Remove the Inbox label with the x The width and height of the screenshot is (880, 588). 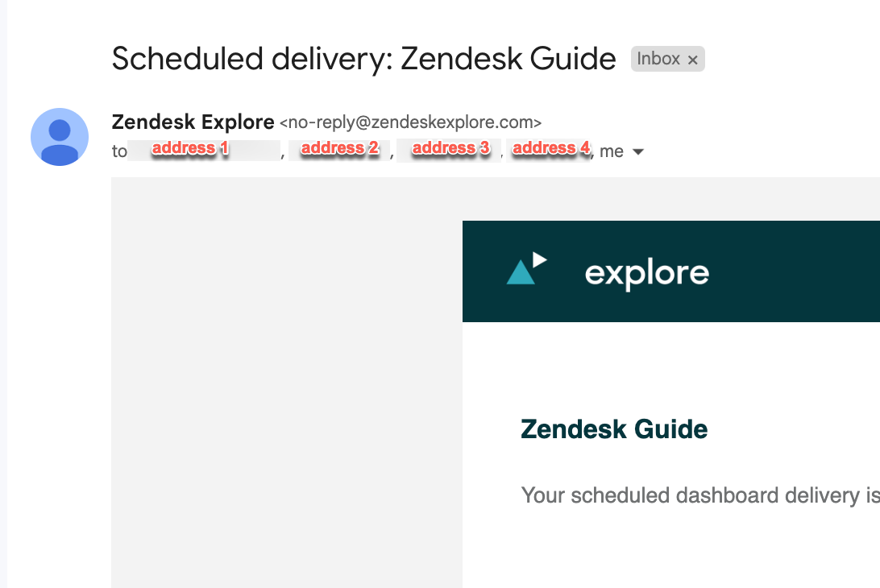coord(692,60)
